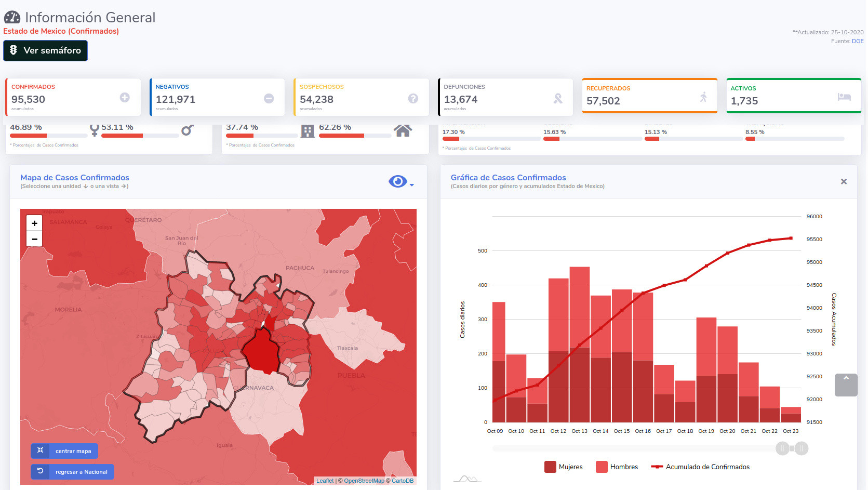Viewport: 868px width, 490px height.
Task: Toggle Hombres legend series
Action: tap(617, 467)
